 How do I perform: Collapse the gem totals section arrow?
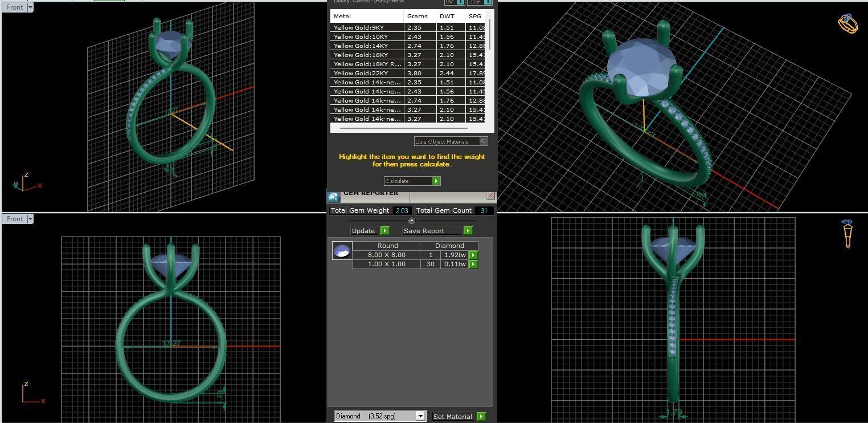pyautogui.click(x=412, y=221)
